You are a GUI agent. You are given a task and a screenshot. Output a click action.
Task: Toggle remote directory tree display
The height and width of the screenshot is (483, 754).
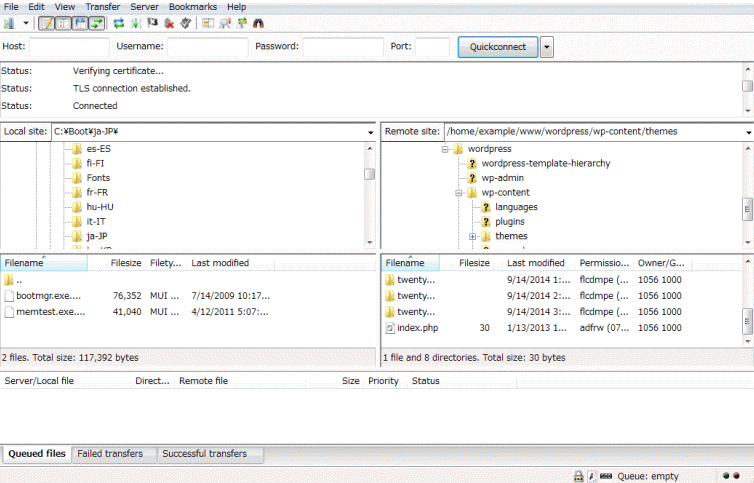pos(80,24)
